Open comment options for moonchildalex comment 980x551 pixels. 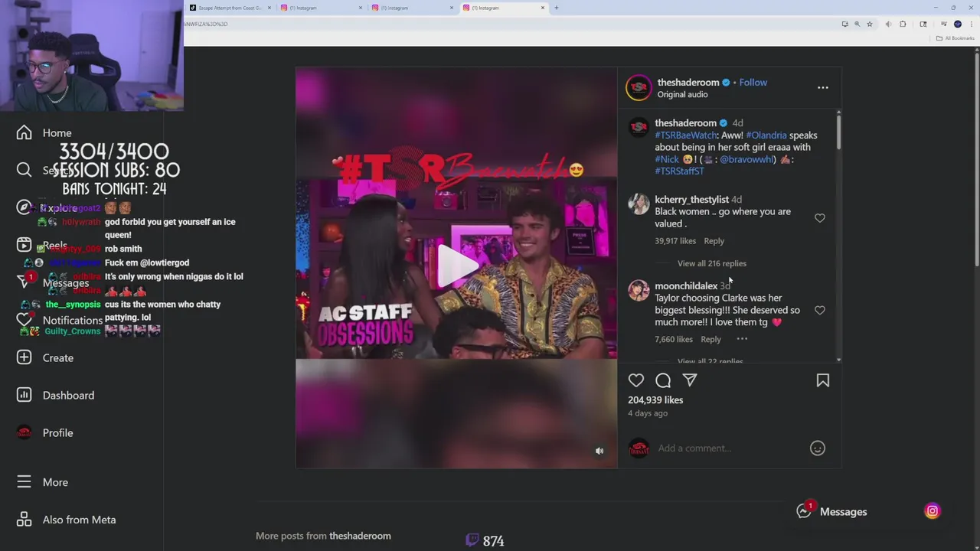[742, 339]
